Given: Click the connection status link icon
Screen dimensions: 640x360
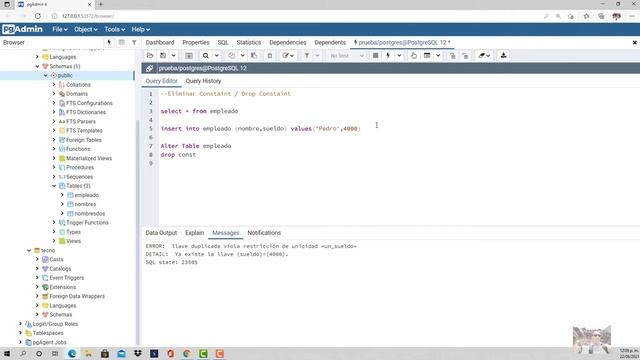Looking at the screenshot, I should point(149,68).
